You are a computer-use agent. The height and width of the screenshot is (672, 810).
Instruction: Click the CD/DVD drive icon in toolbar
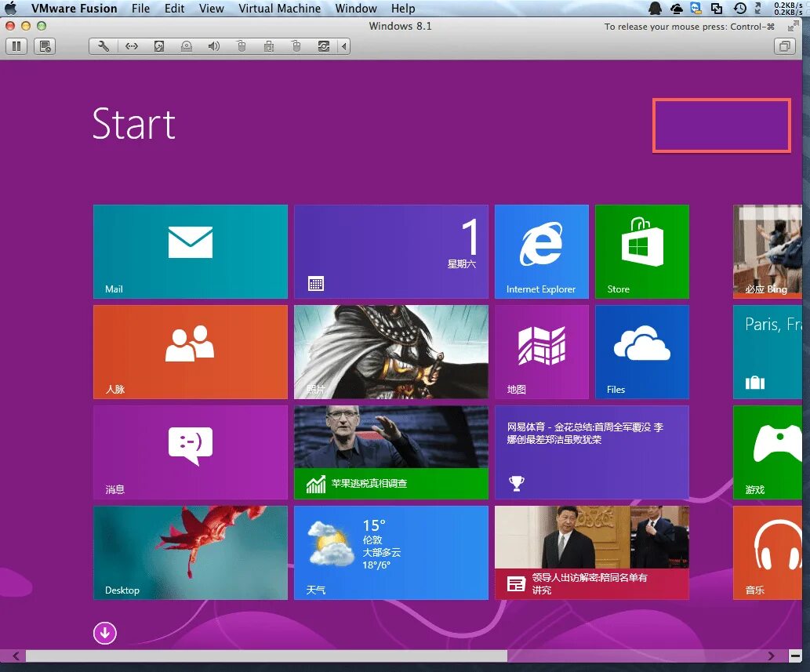[187, 46]
